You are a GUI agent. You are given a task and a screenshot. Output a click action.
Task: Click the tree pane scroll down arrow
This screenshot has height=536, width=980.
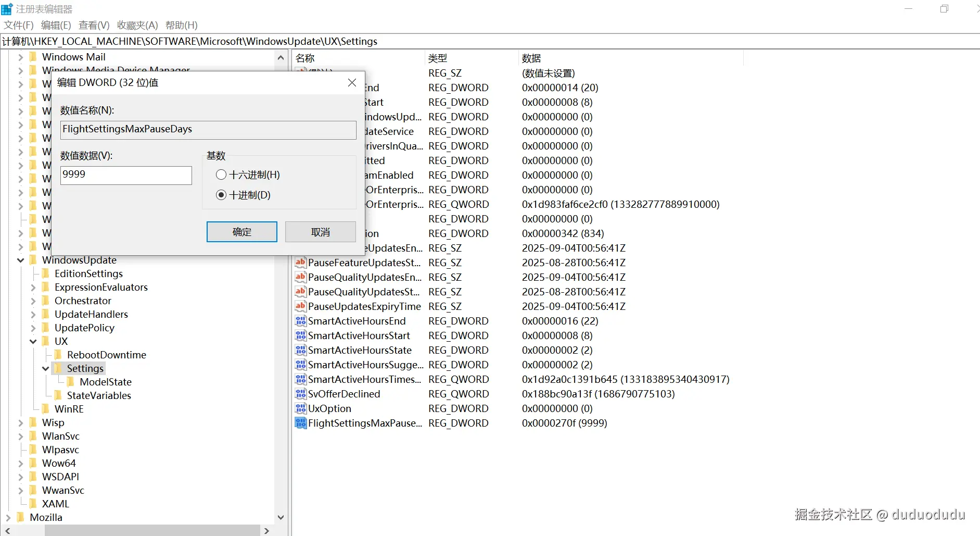281,517
